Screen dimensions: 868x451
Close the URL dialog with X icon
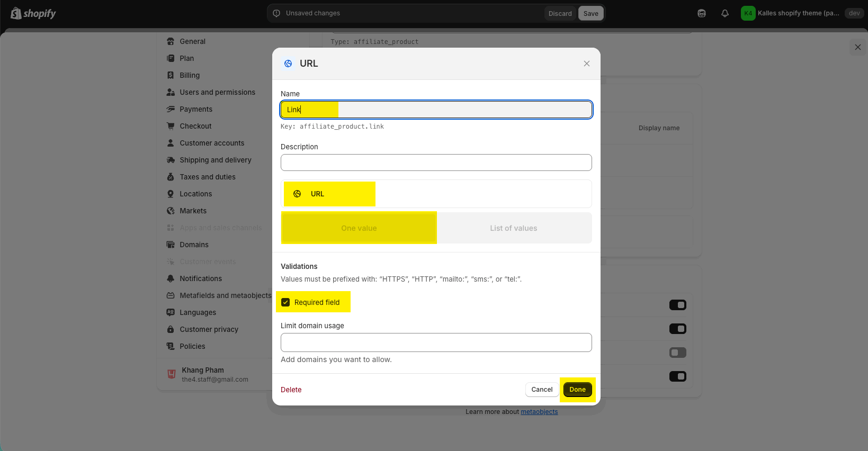pos(586,64)
